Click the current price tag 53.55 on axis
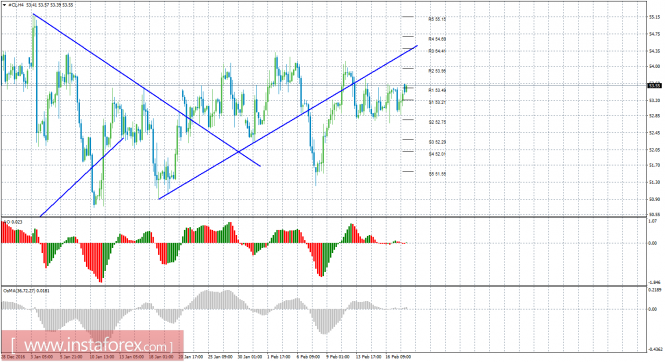 (x=655, y=86)
